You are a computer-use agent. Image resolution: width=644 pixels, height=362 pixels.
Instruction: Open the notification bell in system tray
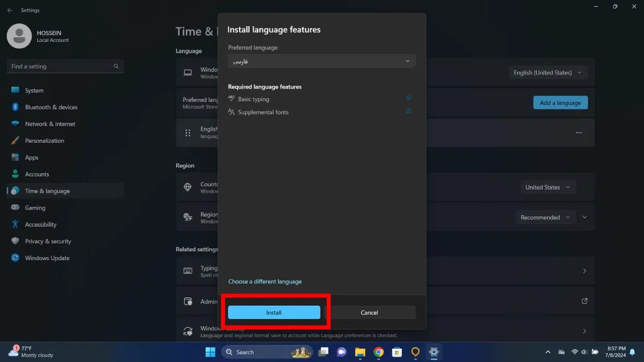[632, 352]
